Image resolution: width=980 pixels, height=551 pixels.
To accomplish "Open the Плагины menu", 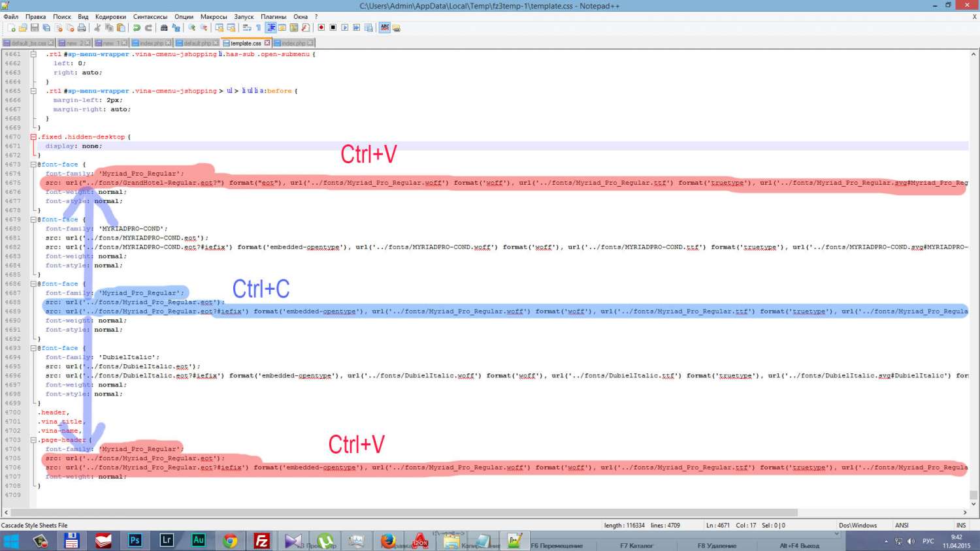I will [273, 16].
